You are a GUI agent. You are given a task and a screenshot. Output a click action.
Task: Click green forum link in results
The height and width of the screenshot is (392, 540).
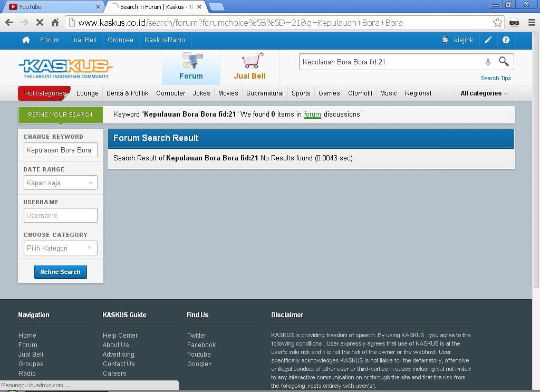click(312, 114)
